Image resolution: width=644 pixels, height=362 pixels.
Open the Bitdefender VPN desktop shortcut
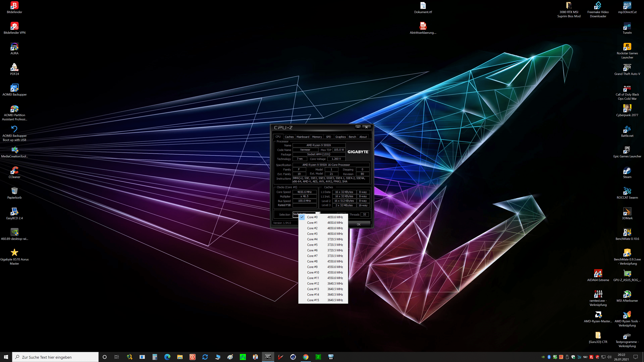(x=14, y=28)
